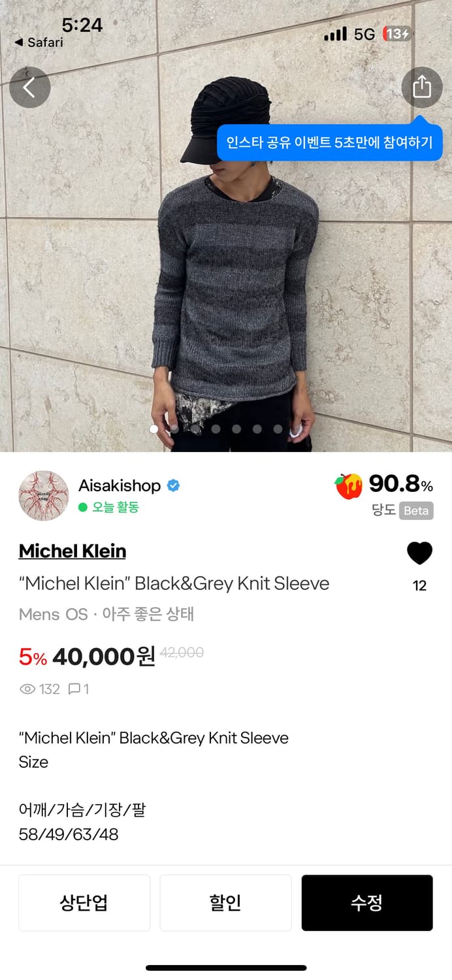Return to Safari via status bar
Image resolution: width=452 pixels, height=980 pixels.
[x=39, y=42]
